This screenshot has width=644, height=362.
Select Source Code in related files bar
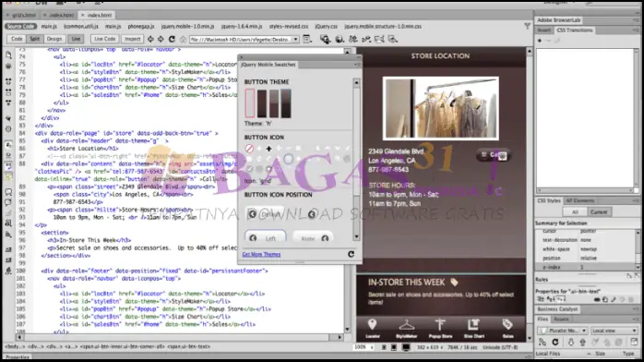(20, 26)
